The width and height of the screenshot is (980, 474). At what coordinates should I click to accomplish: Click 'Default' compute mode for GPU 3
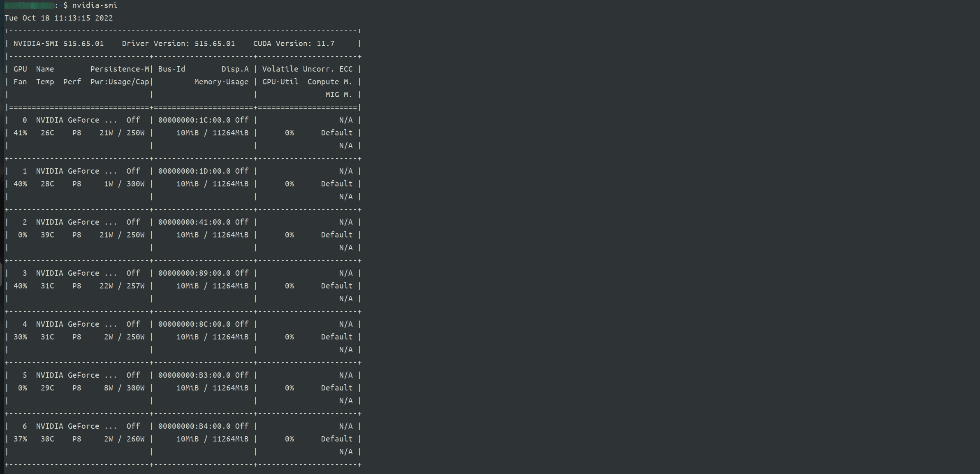coord(337,286)
